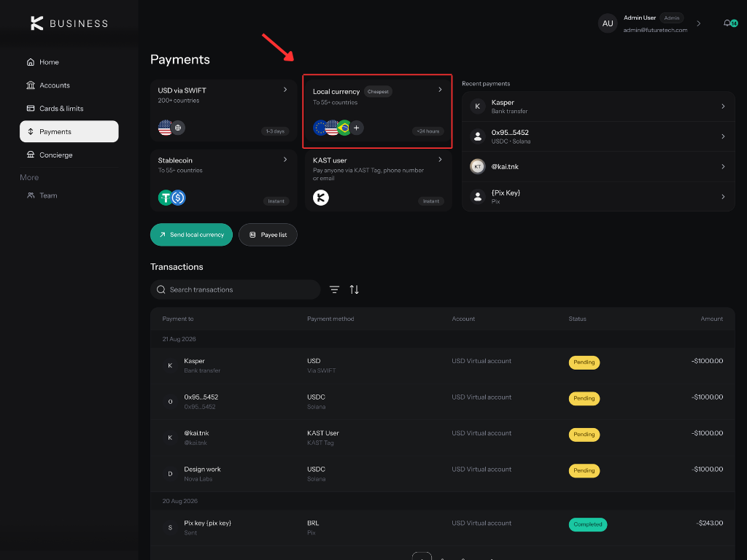Expand the USD via SWIFT card arrow

pyautogui.click(x=285, y=90)
